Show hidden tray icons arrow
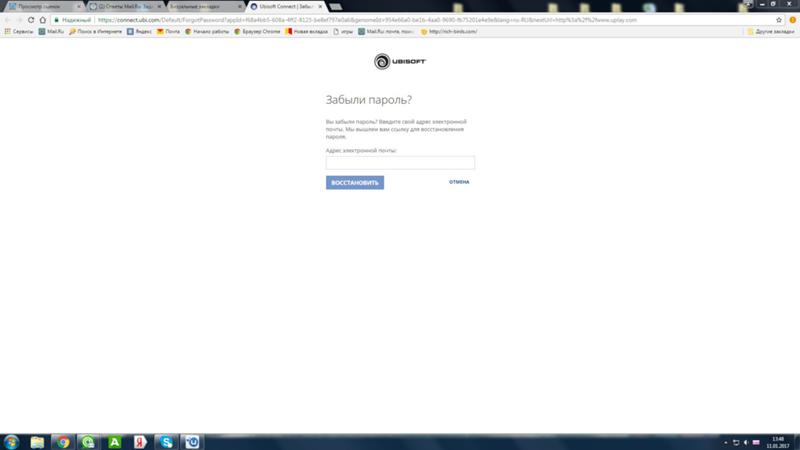This screenshot has height=450, width=800. [x=726, y=442]
